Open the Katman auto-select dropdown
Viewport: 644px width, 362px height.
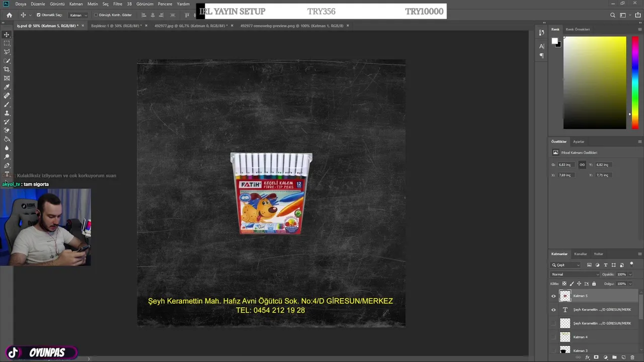78,15
